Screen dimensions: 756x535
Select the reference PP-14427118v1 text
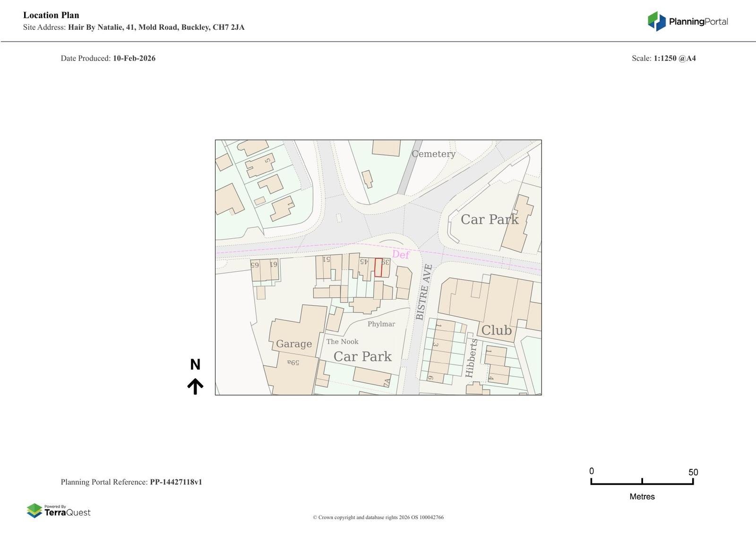tap(176, 482)
